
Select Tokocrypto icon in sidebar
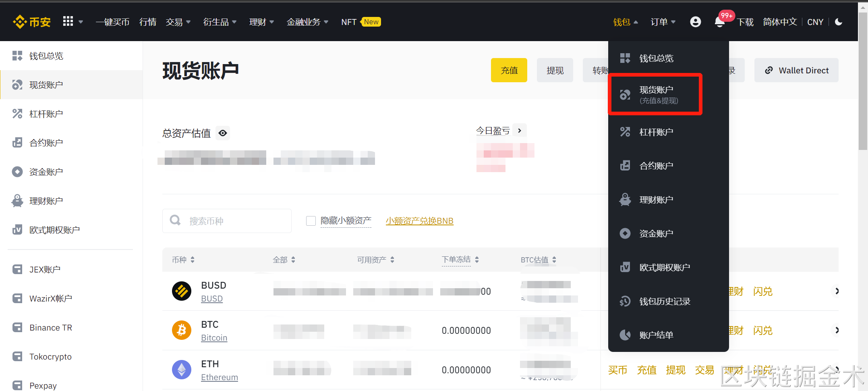click(17, 356)
